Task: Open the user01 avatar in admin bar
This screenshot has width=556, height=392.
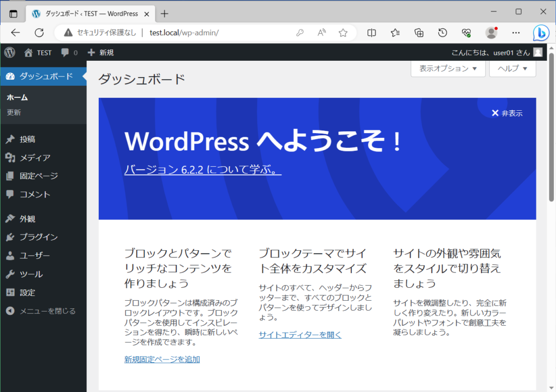Action: pos(538,53)
